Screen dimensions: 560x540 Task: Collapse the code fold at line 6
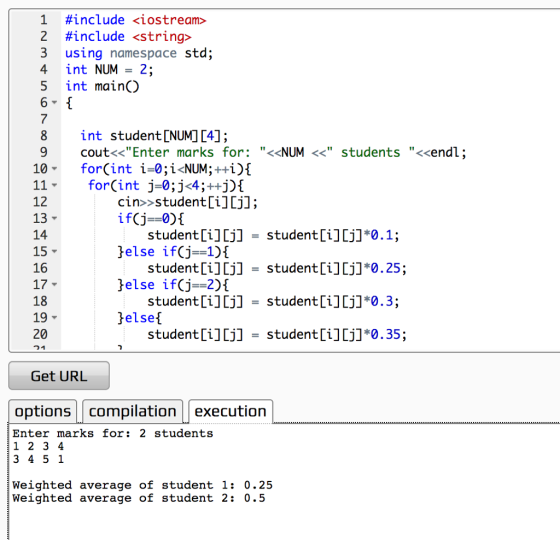(54, 102)
